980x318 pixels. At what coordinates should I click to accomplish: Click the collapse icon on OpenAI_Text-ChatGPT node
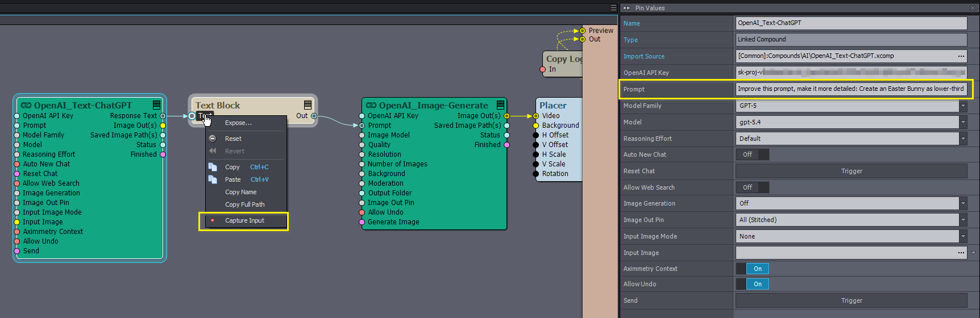click(x=156, y=105)
